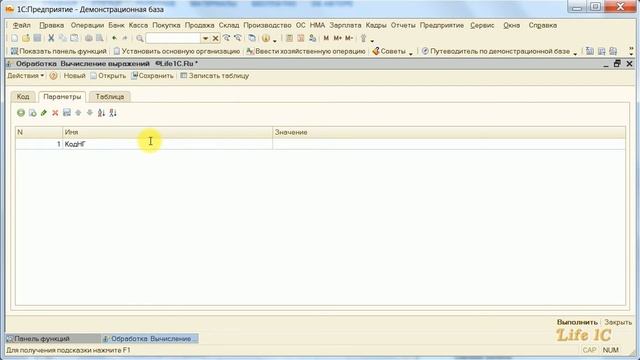This screenshot has width=640, height=360.
Task: Sort parameters descending icon
Action: [x=113, y=113]
